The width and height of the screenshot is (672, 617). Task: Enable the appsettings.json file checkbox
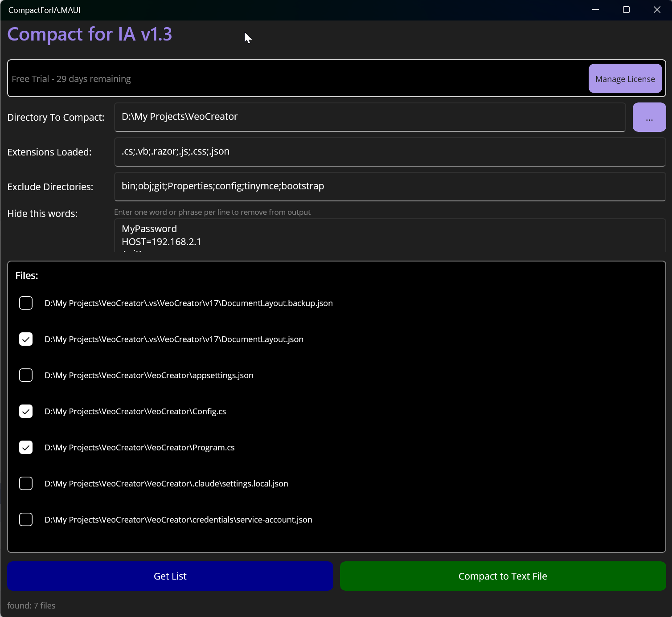pos(26,376)
